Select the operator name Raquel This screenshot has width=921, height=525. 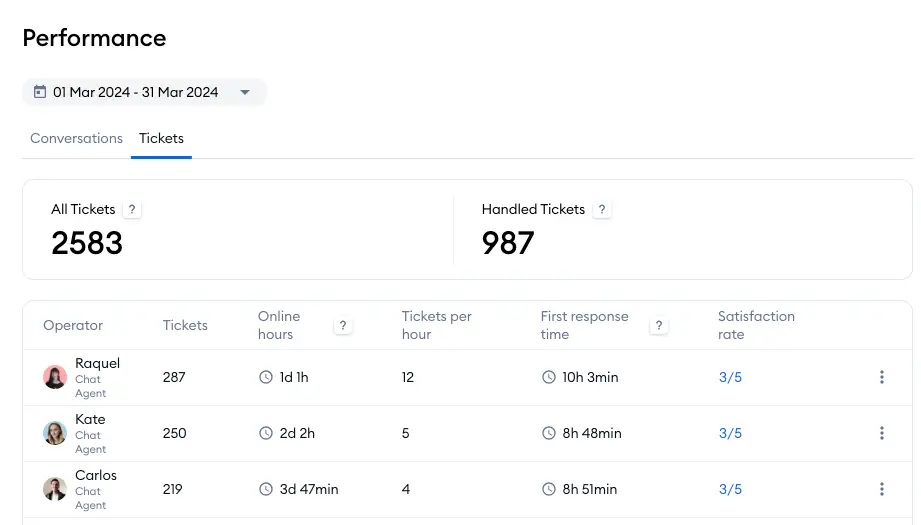(98, 363)
